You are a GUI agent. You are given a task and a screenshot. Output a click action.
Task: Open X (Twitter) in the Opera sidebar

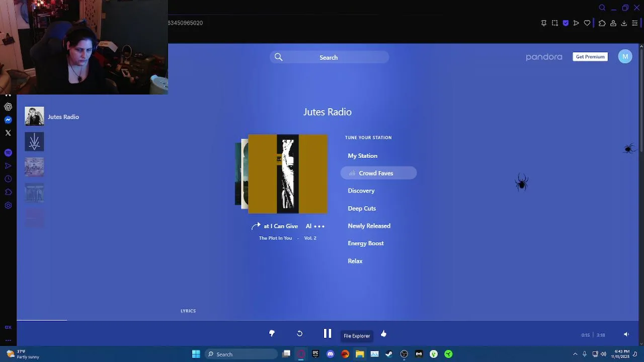point(8,133)
